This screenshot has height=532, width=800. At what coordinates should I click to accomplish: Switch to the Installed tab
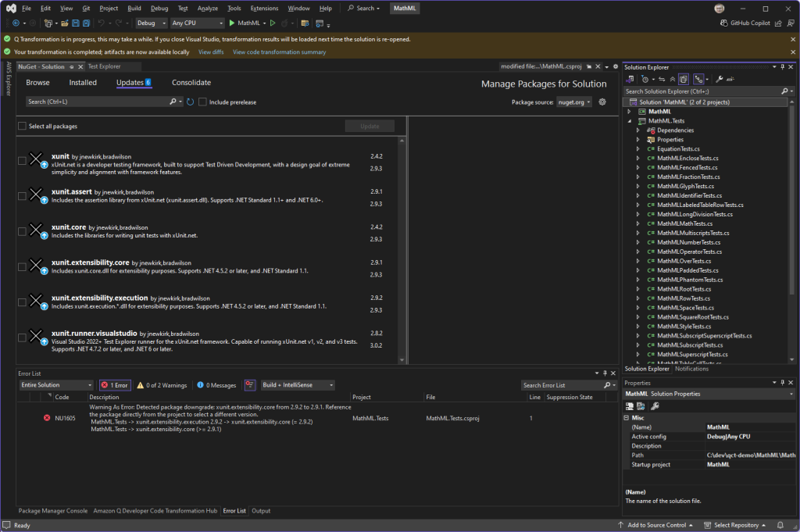[82, 82]
